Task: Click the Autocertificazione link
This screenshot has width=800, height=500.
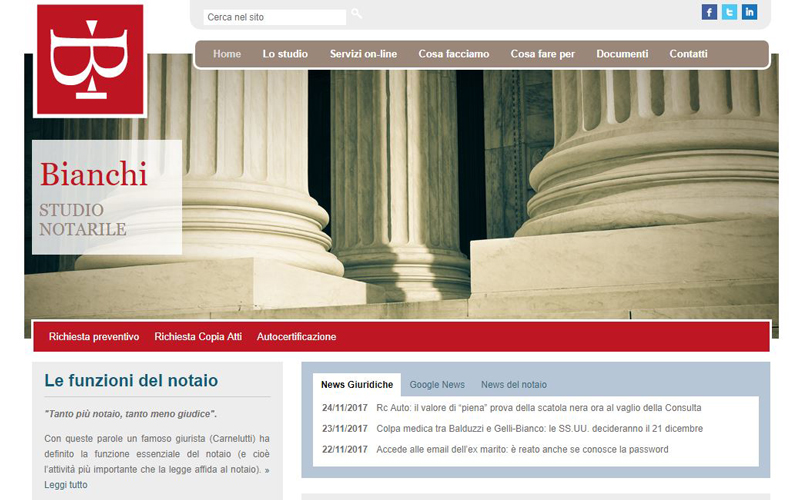Action: [x=296, y=337]
